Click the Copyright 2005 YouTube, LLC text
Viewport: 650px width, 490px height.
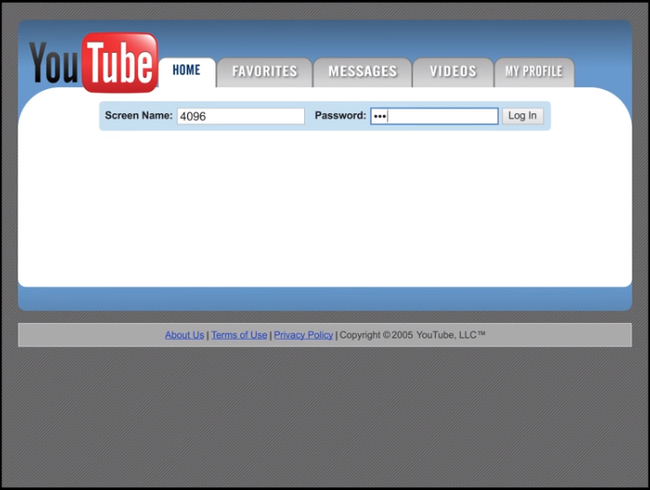[x=412, y=335]
